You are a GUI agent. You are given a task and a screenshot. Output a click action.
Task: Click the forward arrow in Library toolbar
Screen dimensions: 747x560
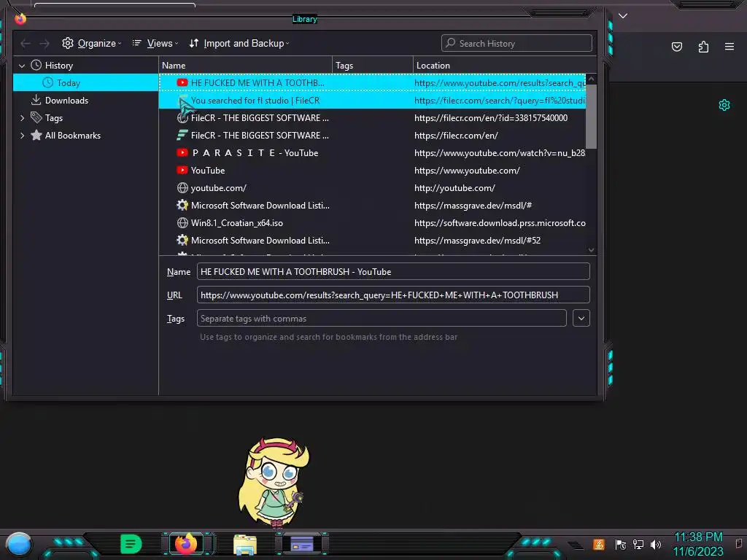(x=44, y=43)
